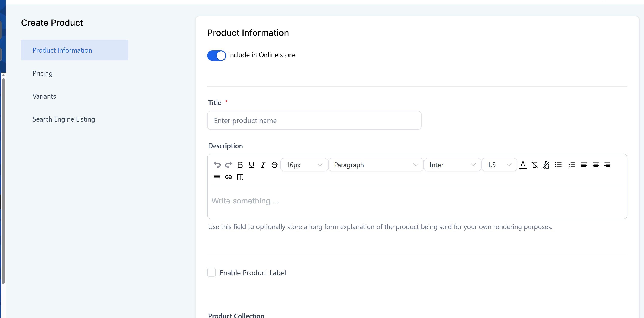Toggle Italic formatting in the editor
Screen dimensions: 644x318
pyautogui.click(x=263, y=165)
